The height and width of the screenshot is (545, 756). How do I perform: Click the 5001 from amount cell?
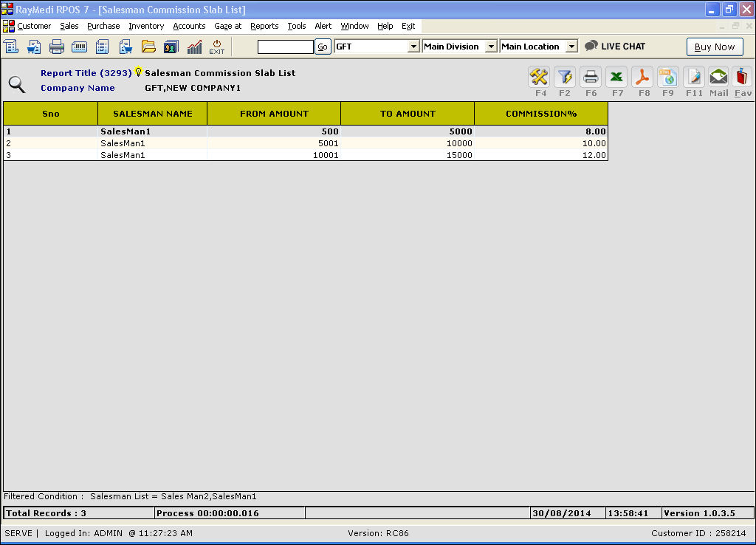[274, 143]
